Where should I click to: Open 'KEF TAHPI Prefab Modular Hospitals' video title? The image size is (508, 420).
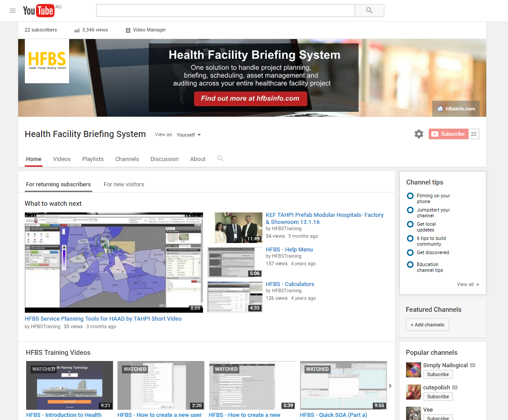(x=324, y=218)
